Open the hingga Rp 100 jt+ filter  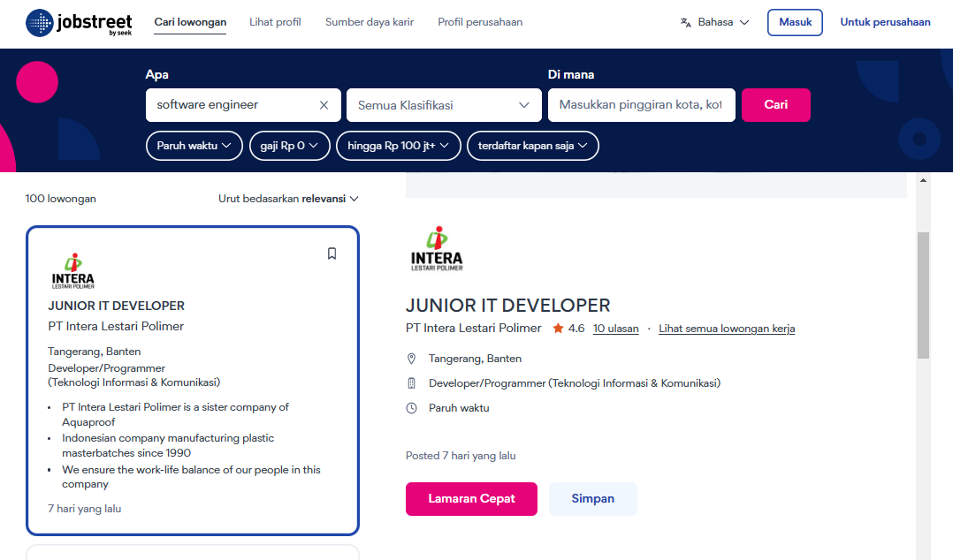pyautogui.click(x=398, y=146)
